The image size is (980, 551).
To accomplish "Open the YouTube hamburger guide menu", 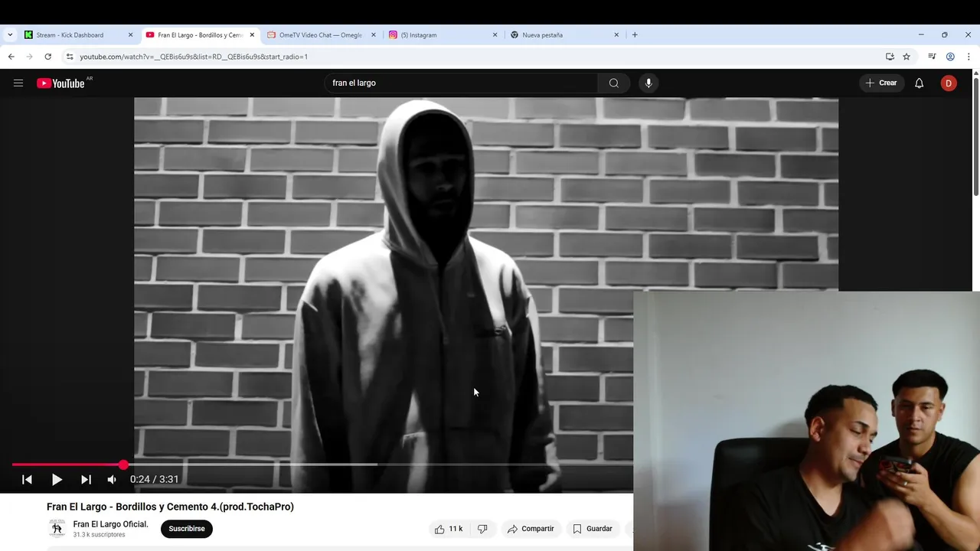I will [x=18, y=83].
